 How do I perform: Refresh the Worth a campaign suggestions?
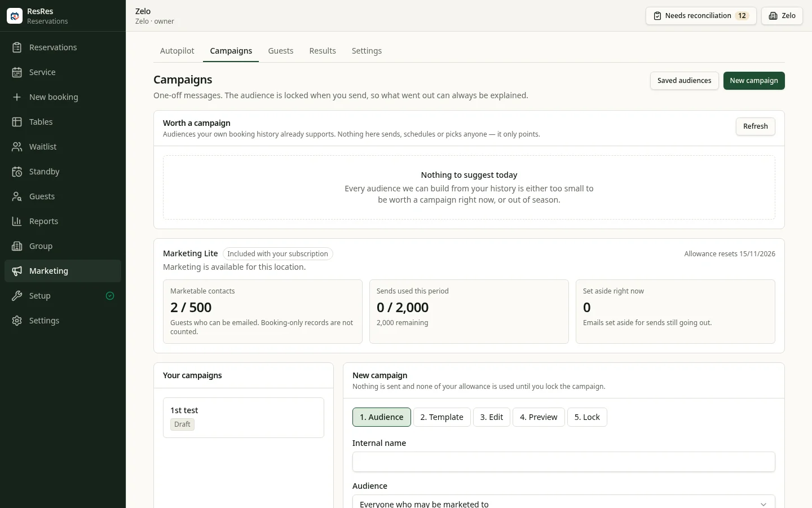(756, 126)
